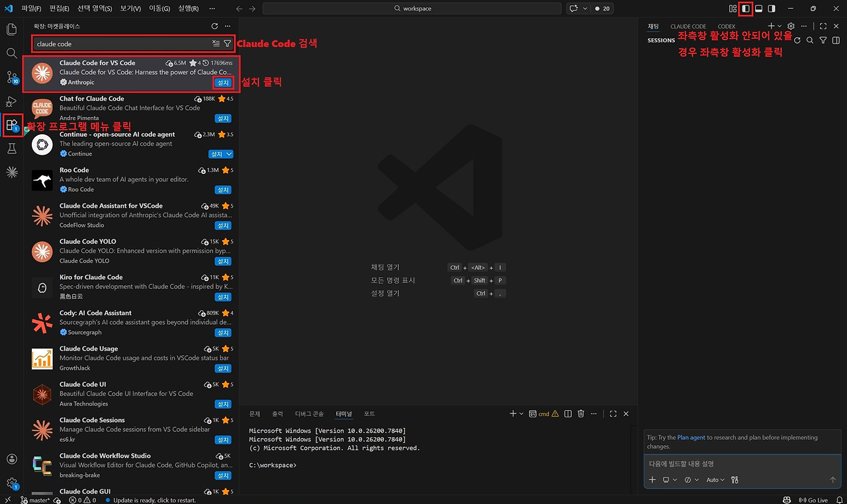This screenshot has width=847, height=504.
Task: Search the chat SESSIONS list
Action: [810, 40]
